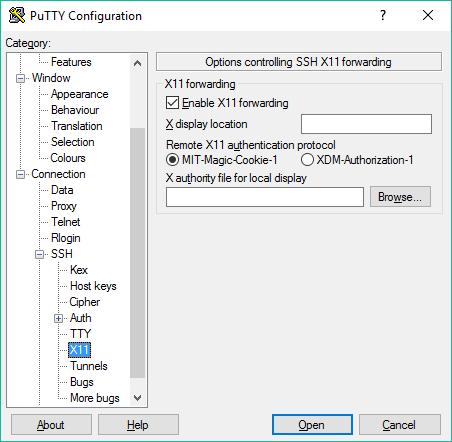The height and width of the screenshot is (442, 452).
Task: Click the PuTTY icon in title bar
Action: 17,15
